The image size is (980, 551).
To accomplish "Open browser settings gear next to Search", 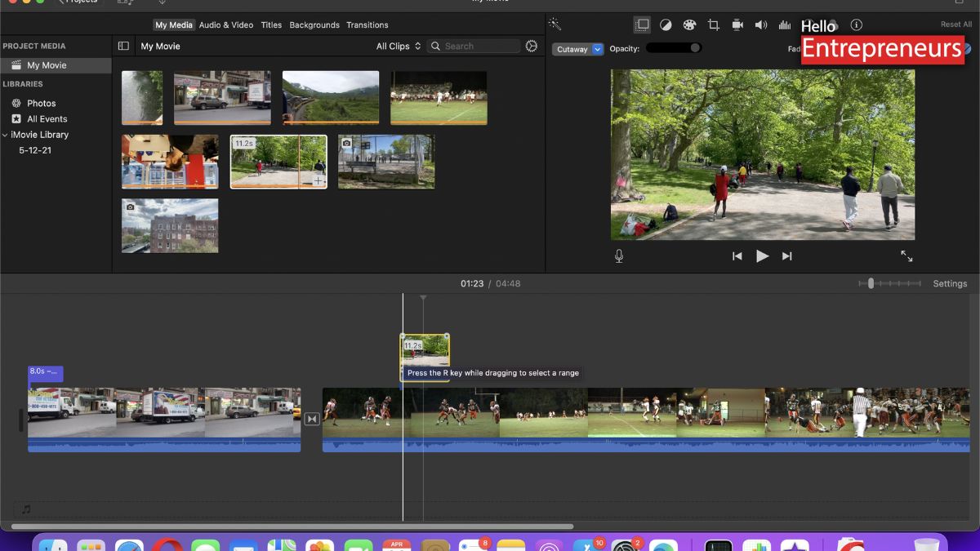I will (532, 47).
